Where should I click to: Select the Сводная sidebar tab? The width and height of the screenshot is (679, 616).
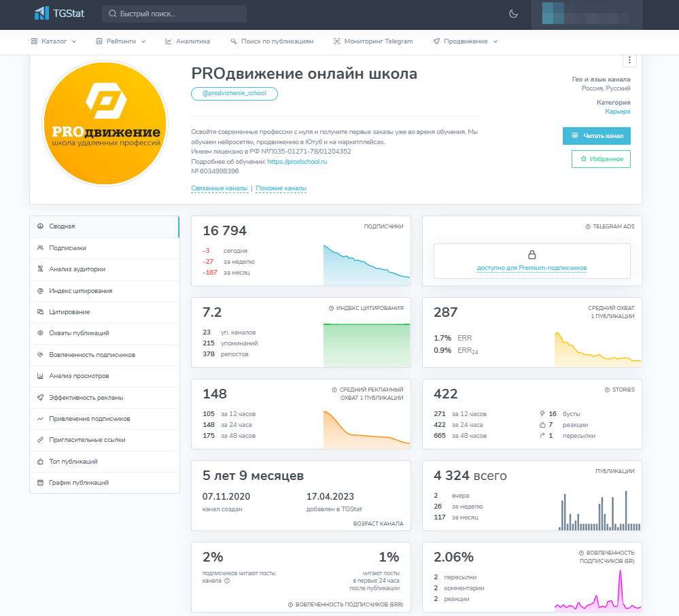pos(105,226)
